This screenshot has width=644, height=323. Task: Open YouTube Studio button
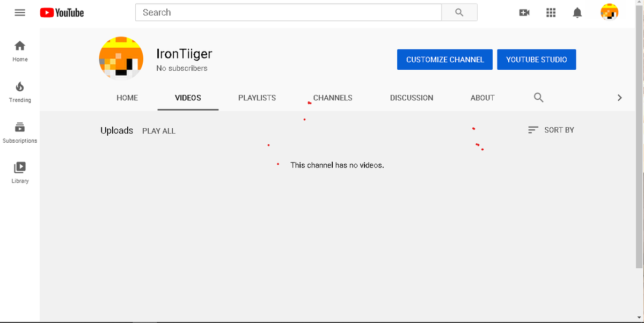pyautogui.click(x=537, y=60)
